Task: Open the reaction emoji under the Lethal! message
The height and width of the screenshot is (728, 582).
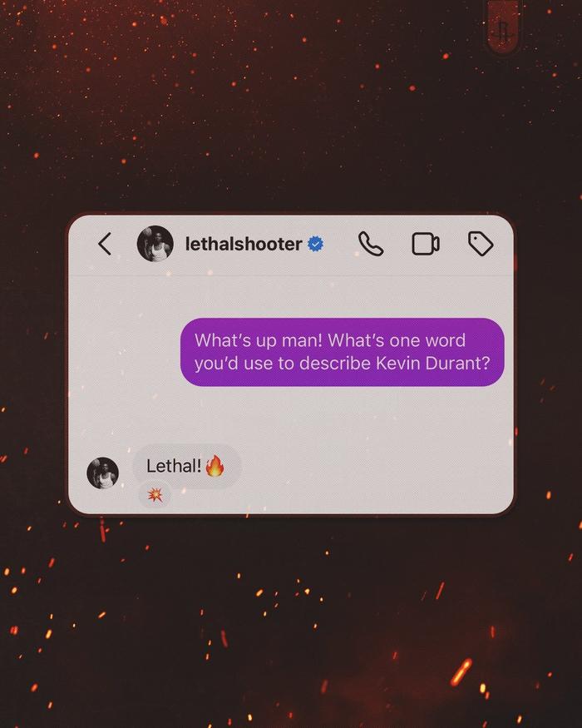Action: tap(155, 495)
